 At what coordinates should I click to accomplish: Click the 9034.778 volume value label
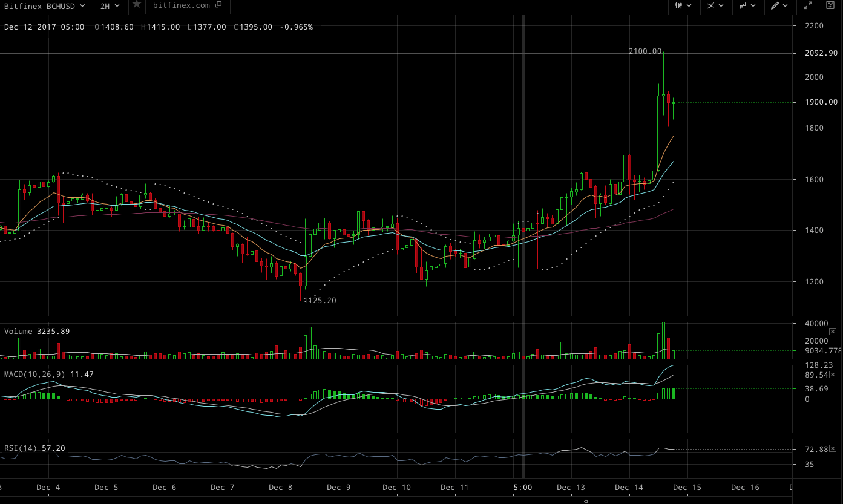tap(823, 350)
